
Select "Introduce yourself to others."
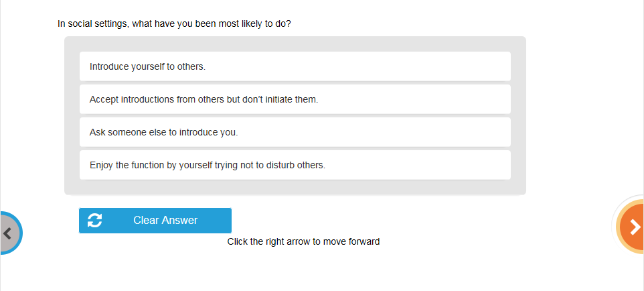pos(147,67)
